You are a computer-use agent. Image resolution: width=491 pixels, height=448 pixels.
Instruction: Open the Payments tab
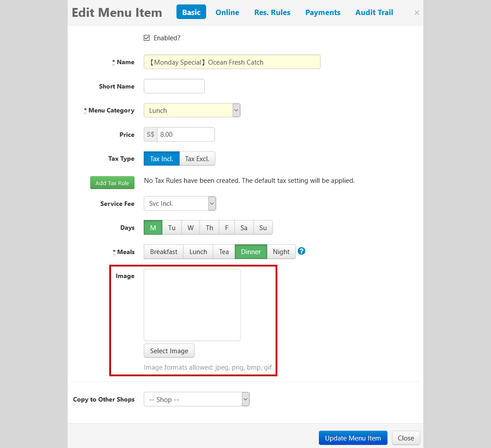[x=323, y=12]
